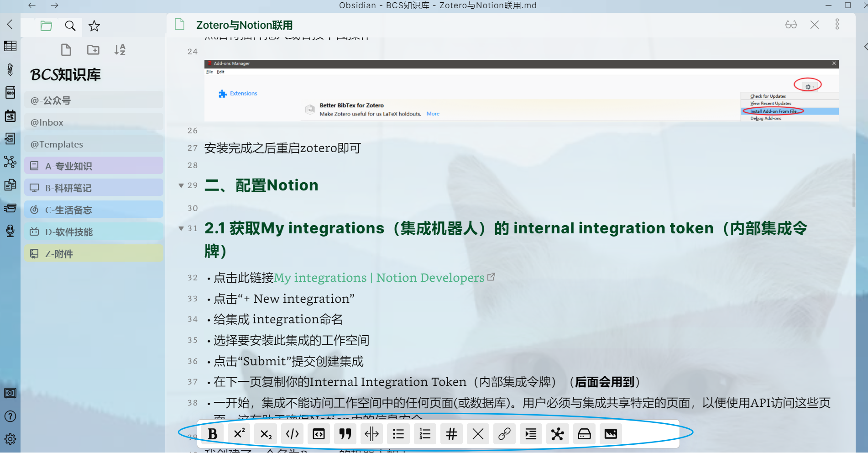This screenshot has height=453, width=868.
Task: Expand the A-专业知识 folder
Action: tap(94, 166)
